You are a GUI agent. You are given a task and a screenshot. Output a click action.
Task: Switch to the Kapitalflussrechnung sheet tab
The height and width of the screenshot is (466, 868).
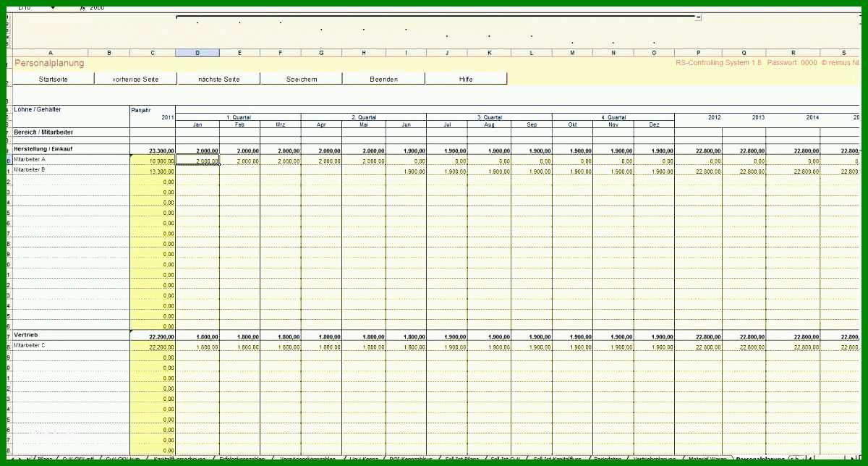(179, 459)
